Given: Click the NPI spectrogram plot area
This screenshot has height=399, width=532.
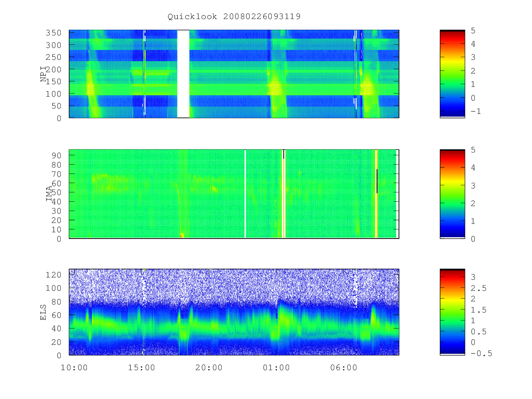Looking at the screenshot, I should (234, 74).
